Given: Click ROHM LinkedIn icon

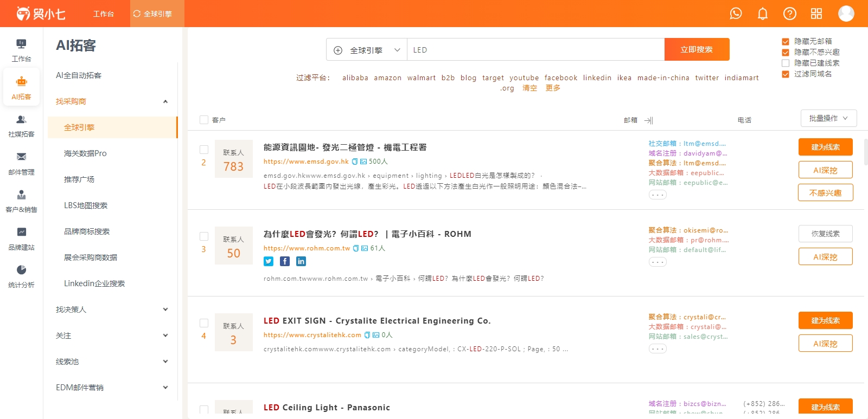Looking at the screenshot, I should click(x=301, y=261).
